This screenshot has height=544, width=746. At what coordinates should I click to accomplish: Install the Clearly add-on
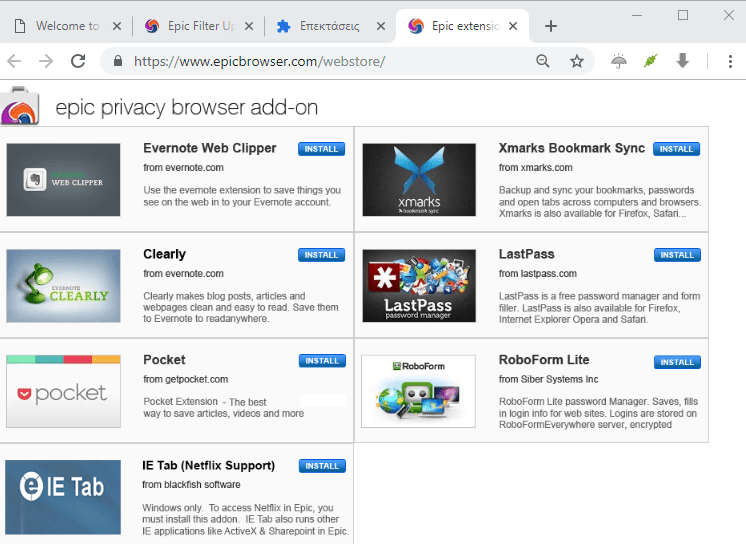(321, 255)
